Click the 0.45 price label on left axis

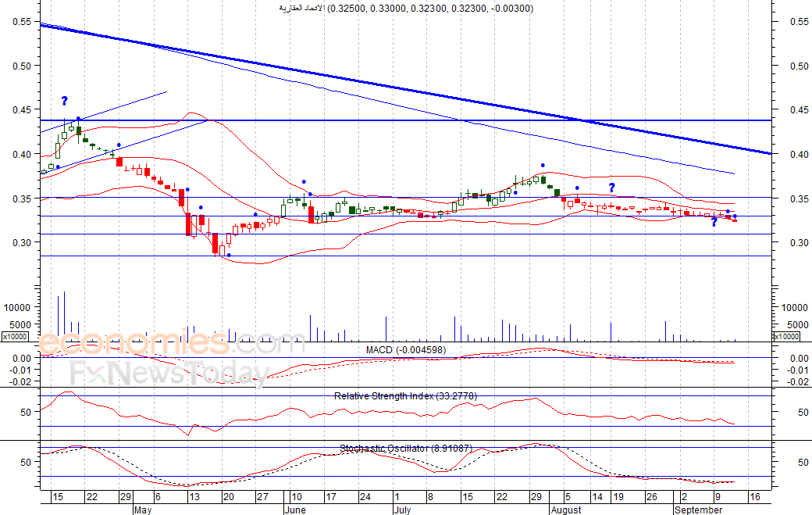pyautogui.click(x=23, y=110)
